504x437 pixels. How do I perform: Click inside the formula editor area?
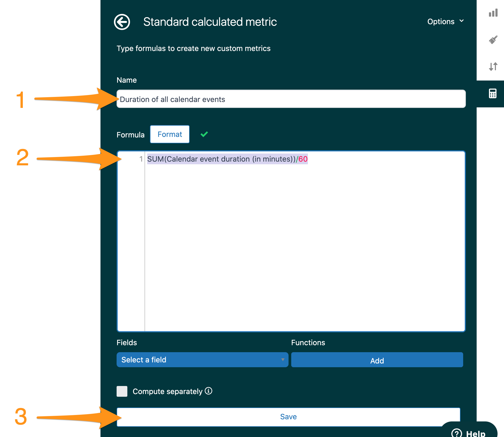[291, 241]
